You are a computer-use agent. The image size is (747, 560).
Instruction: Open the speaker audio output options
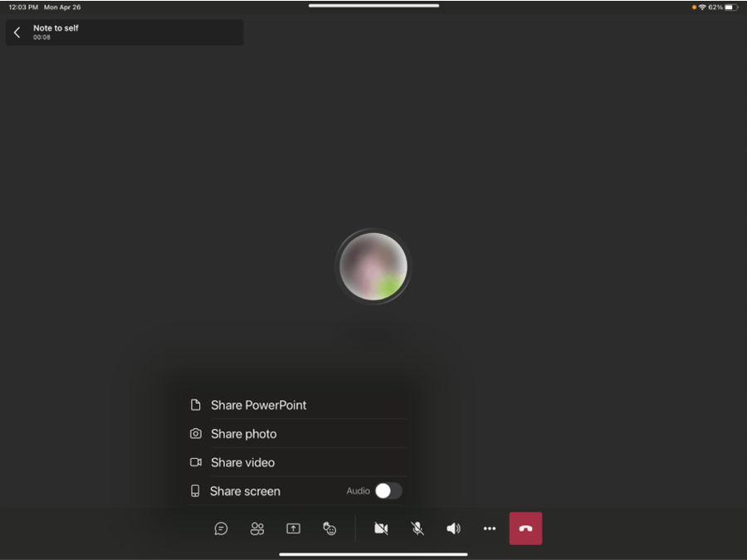tap(453, 528)
